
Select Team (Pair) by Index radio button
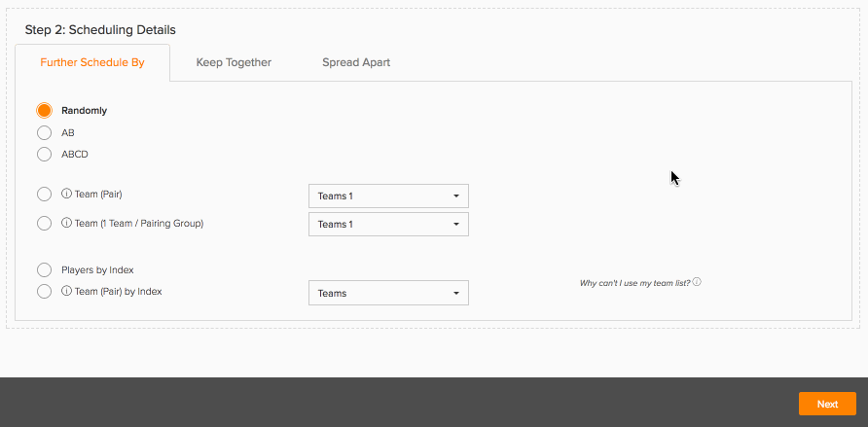point(45,291)
